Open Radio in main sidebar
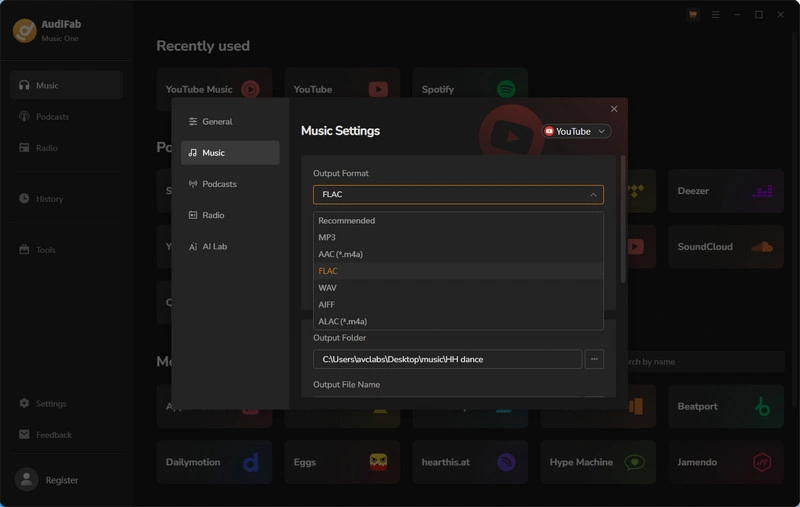 66,147
